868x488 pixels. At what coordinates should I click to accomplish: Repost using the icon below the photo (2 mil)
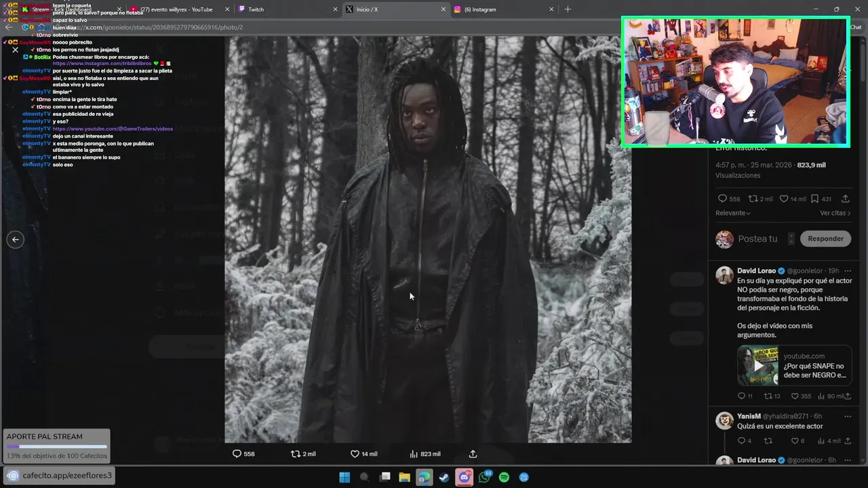[296, 454]
